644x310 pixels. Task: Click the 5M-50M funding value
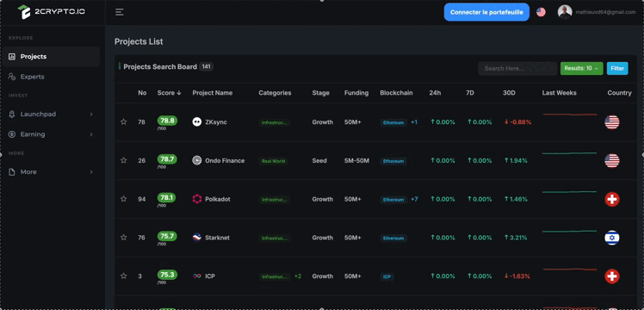tap(356, 160)
